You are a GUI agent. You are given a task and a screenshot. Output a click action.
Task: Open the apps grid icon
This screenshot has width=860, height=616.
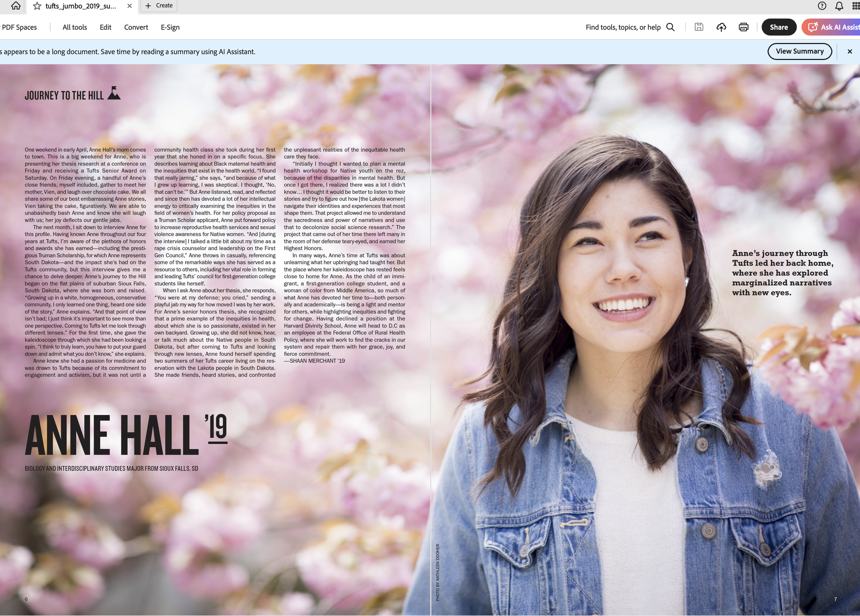(856, 6)
